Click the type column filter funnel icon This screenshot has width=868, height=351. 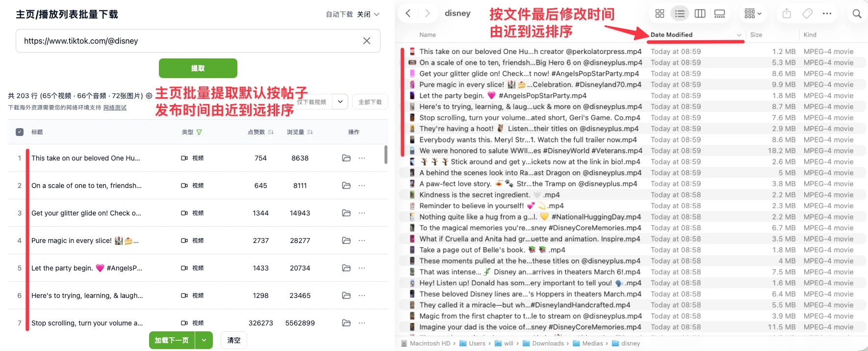click(199, 132)
